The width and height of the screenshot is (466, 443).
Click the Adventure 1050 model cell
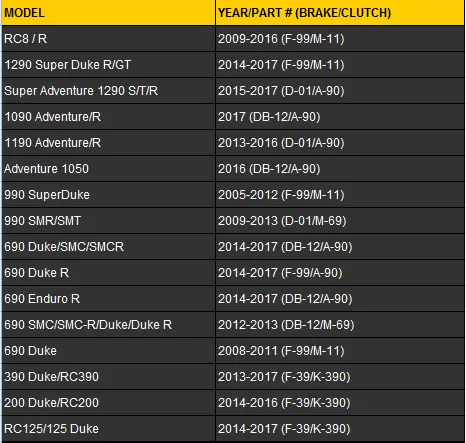pos(109,169)
